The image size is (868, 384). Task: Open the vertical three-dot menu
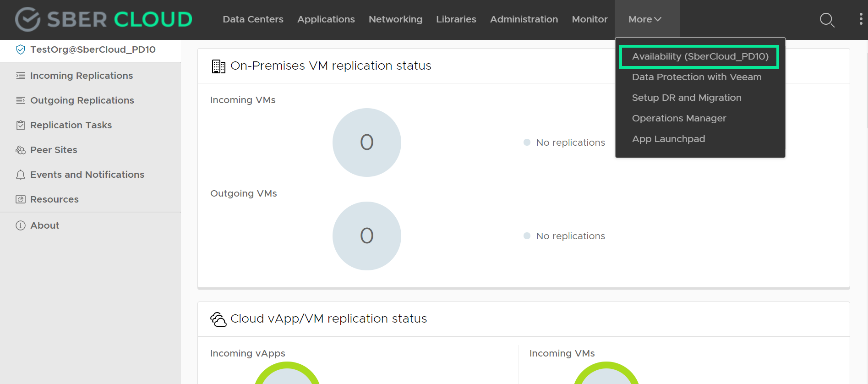click(x=861, y=19)
